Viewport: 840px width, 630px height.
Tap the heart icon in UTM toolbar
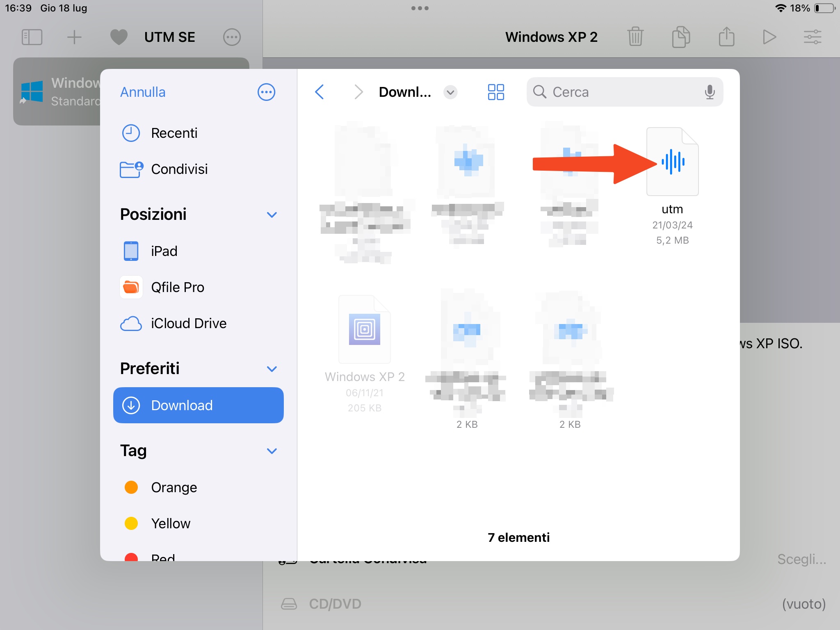[119, 37]
